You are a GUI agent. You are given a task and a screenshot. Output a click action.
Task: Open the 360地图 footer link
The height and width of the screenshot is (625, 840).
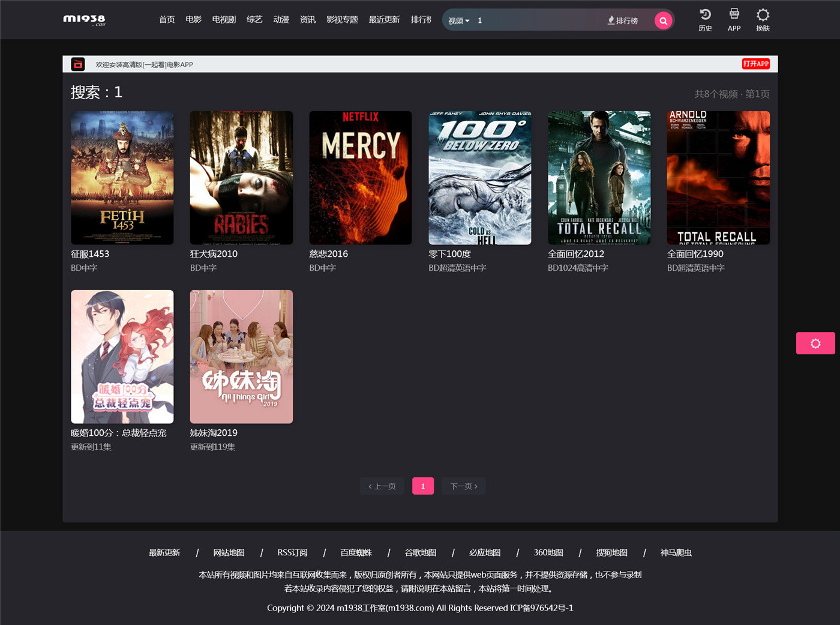[548, 552]
